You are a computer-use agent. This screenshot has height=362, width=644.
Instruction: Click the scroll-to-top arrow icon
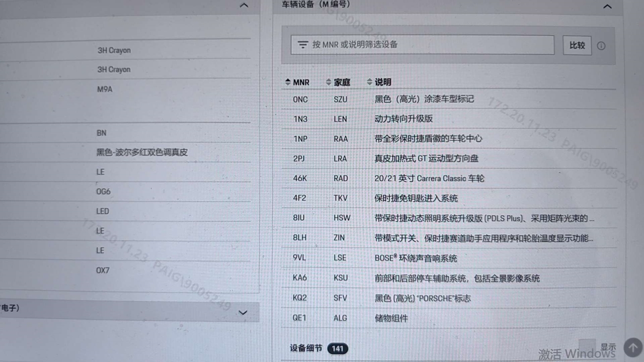tap(633, 347)
